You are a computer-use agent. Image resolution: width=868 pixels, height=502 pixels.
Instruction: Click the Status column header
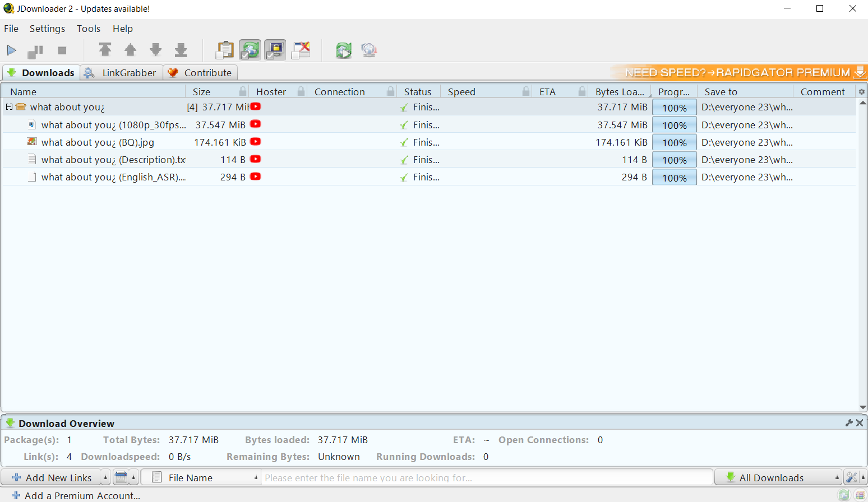(418, 92)
